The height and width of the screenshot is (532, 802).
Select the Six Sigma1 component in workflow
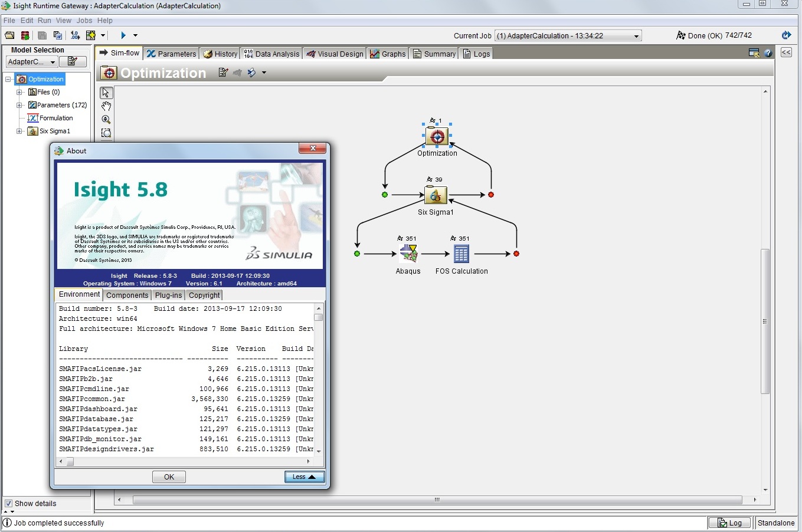(x=436, y=195)
